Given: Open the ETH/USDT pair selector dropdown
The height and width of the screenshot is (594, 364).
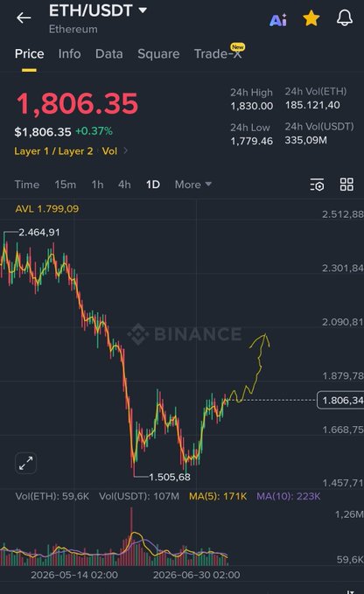Looking at the screenshot, I should click(98, 10).
